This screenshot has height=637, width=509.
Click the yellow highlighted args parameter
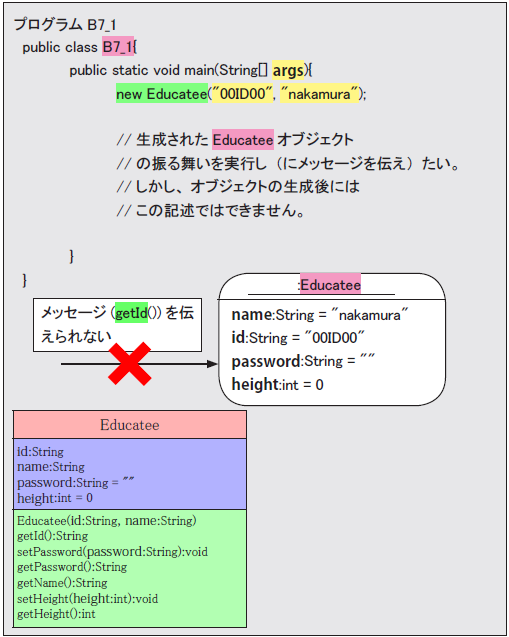(x=288, y=70)
